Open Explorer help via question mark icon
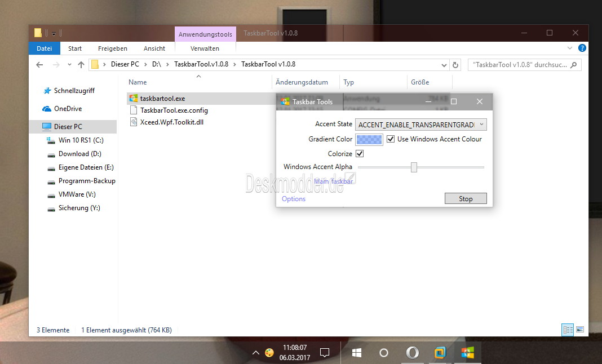Screen dimensions: 602x364 pos(582,48)
